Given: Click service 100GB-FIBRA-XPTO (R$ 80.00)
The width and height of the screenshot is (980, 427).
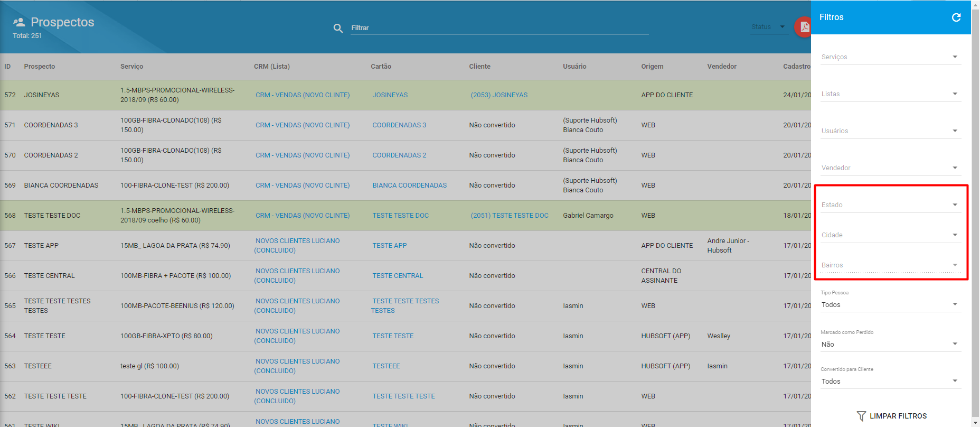Looking at the screenshot, I should (x=166, y=336).
